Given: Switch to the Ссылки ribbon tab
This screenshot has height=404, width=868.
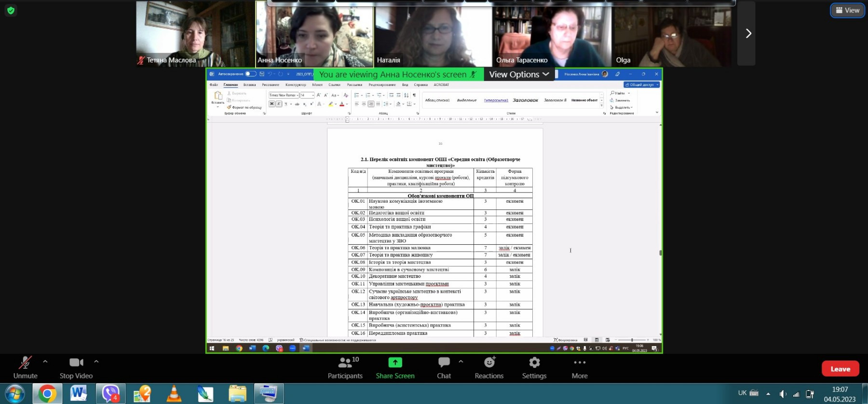Looking at the screenshot, I should pyautogui.click(x=334, y=85).
